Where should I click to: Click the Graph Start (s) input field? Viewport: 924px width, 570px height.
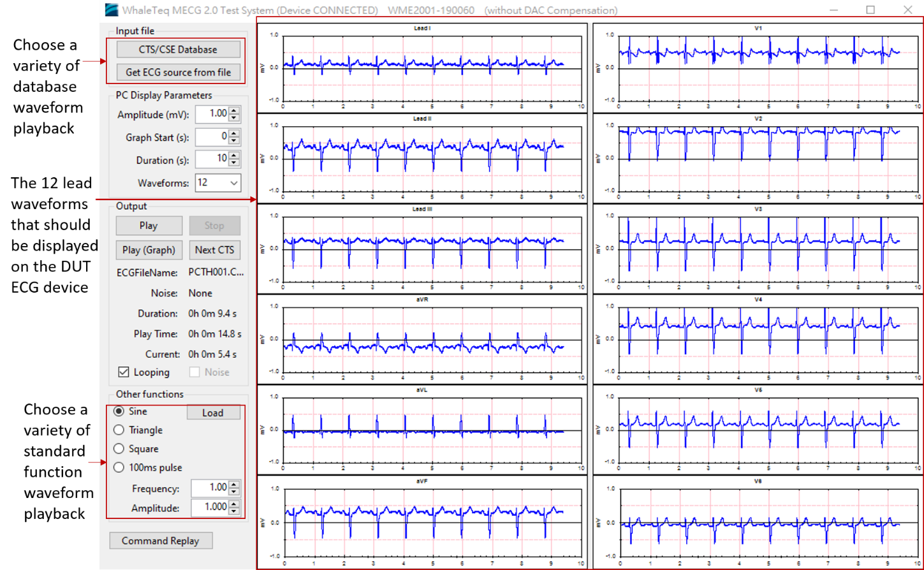coord(211,137)
